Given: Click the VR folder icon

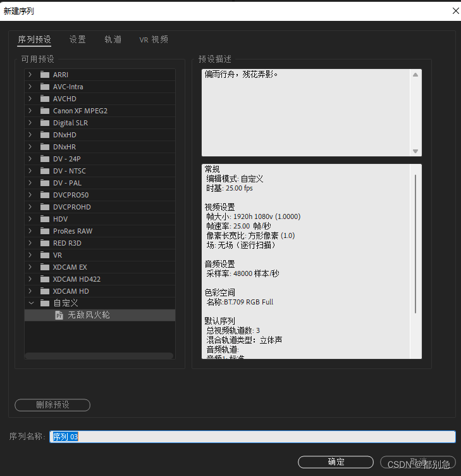Looking at the screenshot, I should pos(45,255).
